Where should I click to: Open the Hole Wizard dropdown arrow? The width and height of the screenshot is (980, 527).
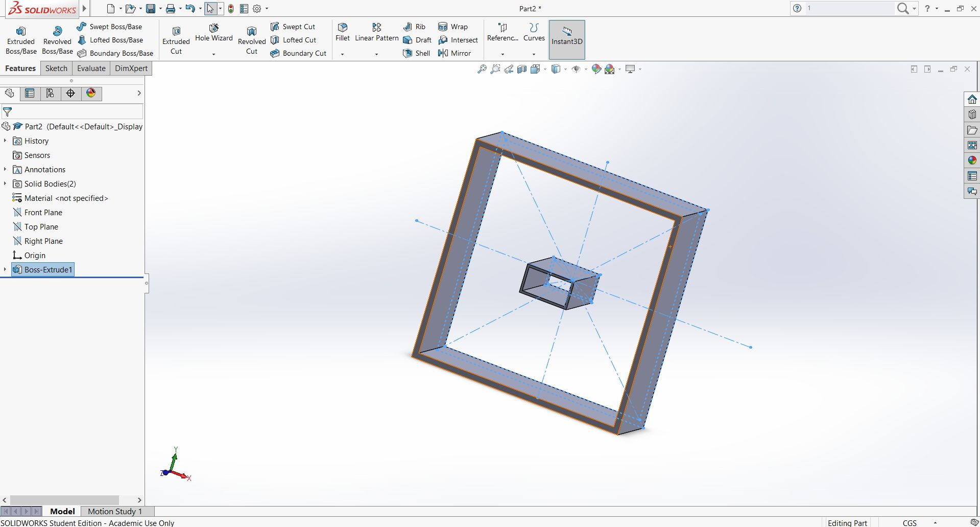pyautogui.click(x=213, y=54)
